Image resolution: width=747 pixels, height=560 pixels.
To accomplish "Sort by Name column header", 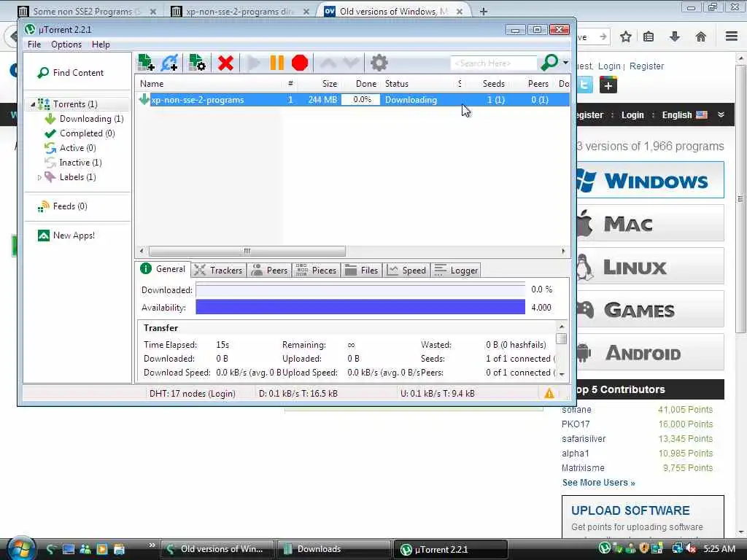I will pos(152,84).
